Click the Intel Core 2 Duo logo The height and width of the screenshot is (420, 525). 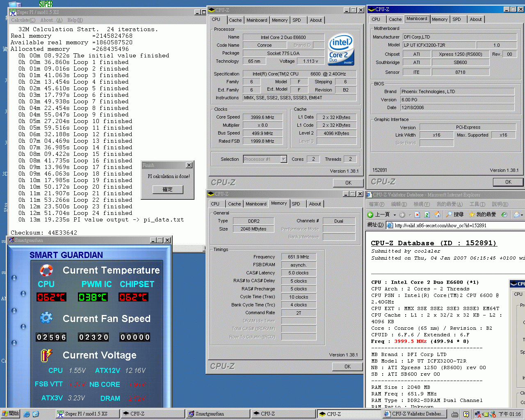[341, 50]
